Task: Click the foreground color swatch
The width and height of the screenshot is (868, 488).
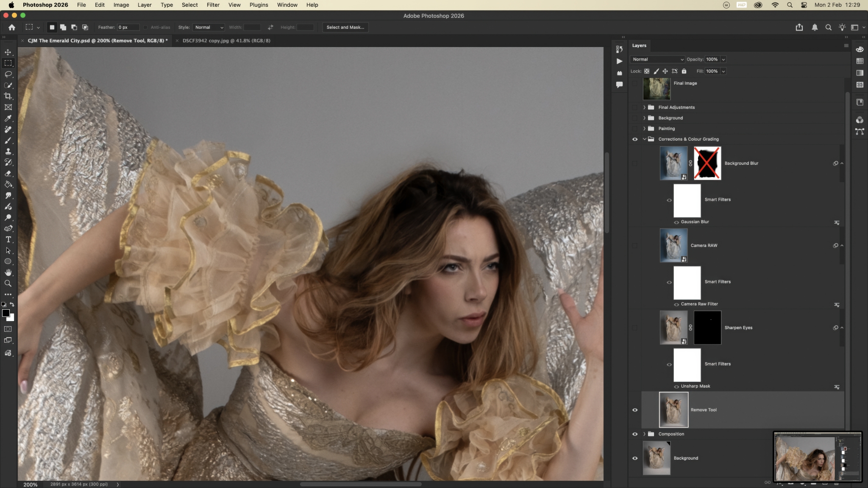Action: pos(6,313)
